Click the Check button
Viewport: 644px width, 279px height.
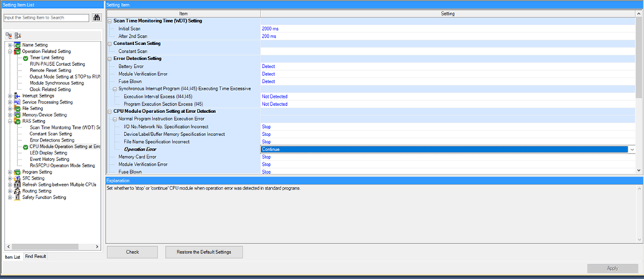tap(132, 252)
